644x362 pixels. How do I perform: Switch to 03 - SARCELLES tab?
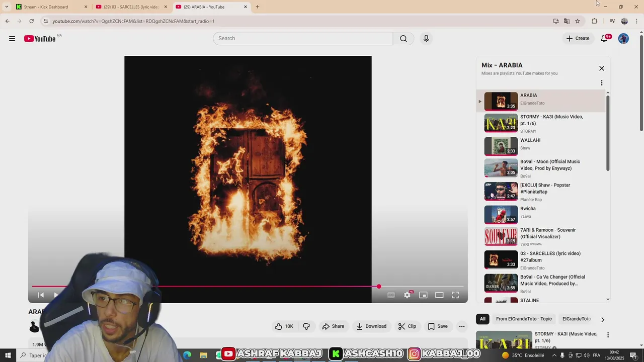pos(131,7)
